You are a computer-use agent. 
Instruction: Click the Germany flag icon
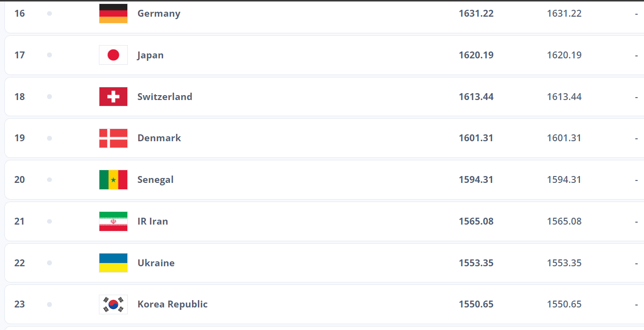pyautogui.click(x=113, y=14)
